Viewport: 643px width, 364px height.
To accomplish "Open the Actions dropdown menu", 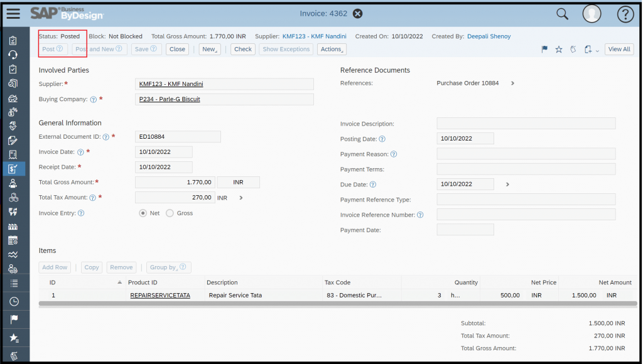I will pos(332,49).
